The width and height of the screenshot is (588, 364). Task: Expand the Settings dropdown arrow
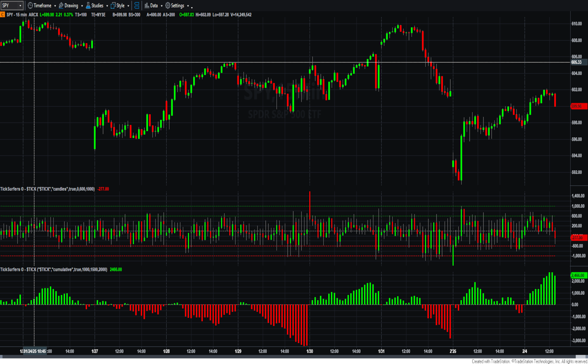pyautogui.click(x=188, y=6)
